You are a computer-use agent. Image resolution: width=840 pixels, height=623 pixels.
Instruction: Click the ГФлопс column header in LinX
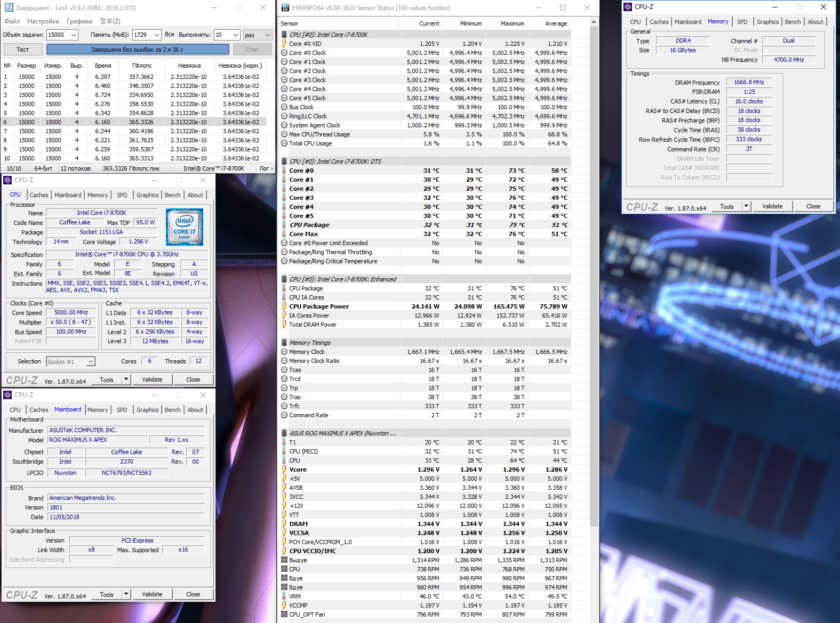[x=142, y=66]
